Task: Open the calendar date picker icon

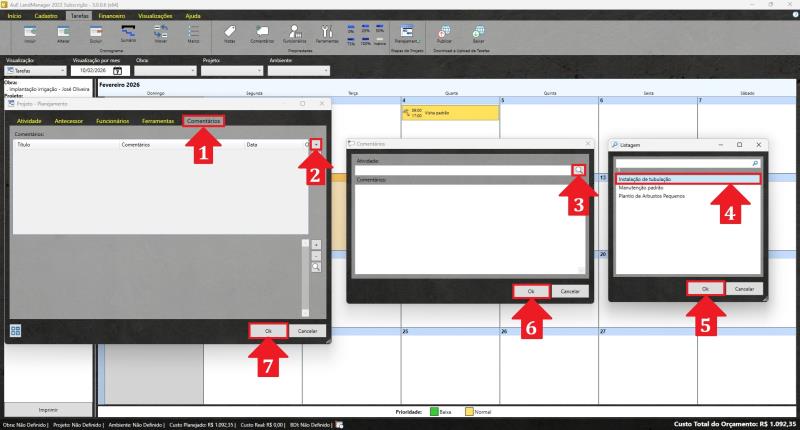Action: 118,71
